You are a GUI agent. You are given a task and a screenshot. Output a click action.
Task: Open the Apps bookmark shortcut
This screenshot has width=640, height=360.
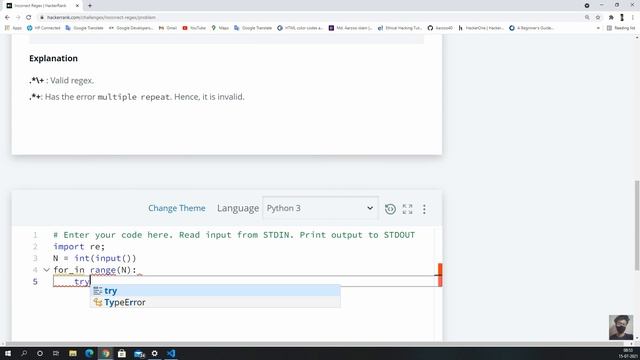pos(13,28)
